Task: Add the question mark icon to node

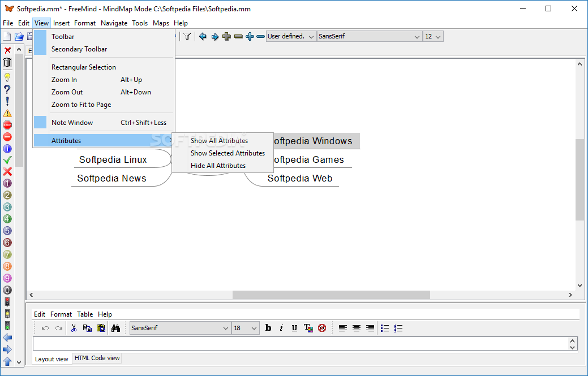Action: click(x=7, y=89)
